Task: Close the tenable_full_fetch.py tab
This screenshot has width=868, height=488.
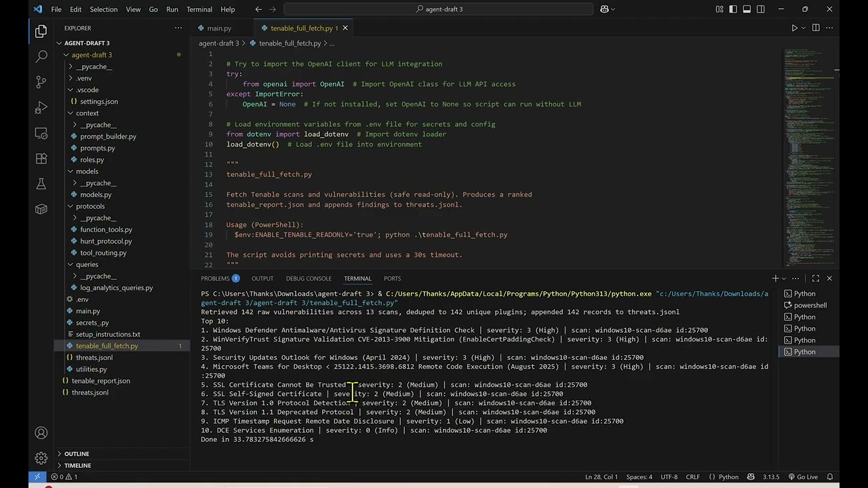Action: tap(345, 28)
